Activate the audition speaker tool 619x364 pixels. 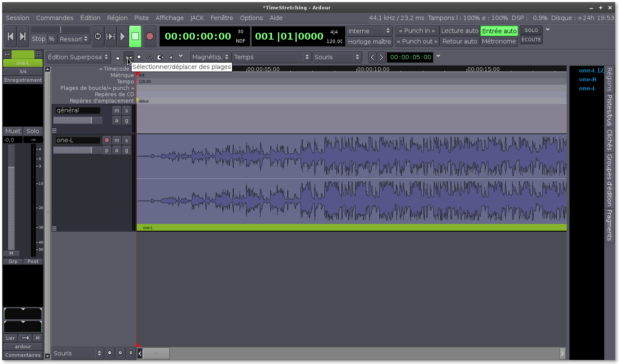coord(171,57)
